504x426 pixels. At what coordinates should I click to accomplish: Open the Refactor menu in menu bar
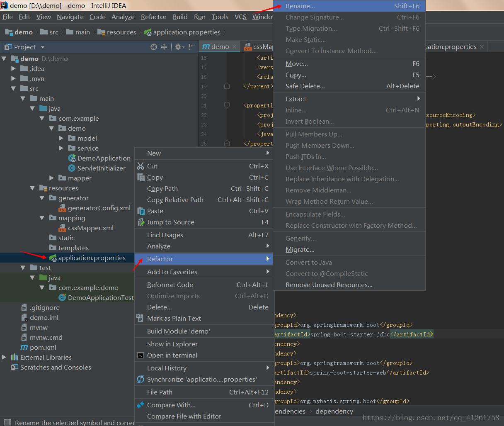point(153,17)
